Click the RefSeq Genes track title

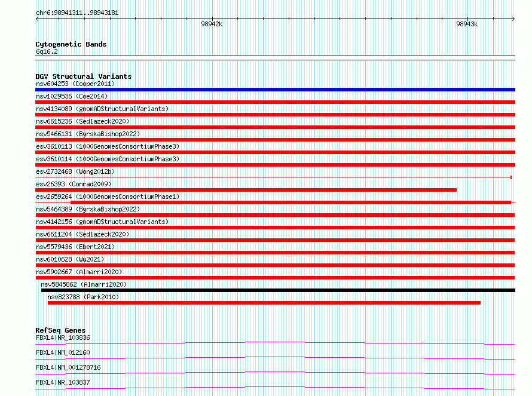pyautogui.click(x=60, y=330)
